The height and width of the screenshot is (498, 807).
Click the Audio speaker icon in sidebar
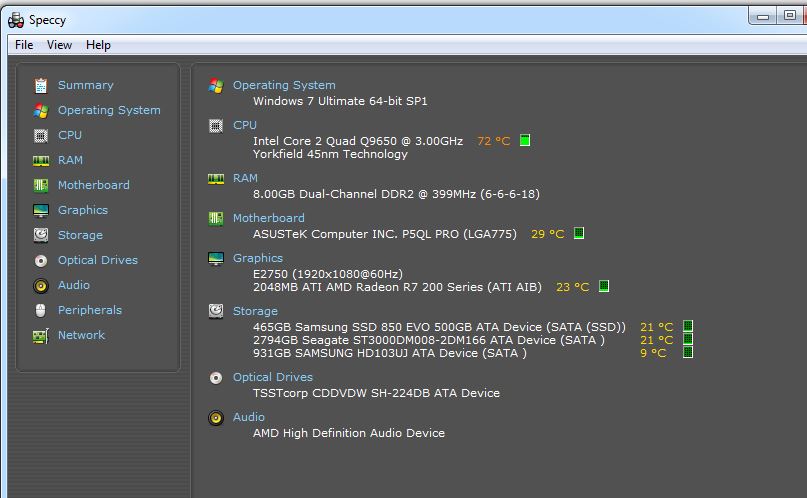click(40, 285)
